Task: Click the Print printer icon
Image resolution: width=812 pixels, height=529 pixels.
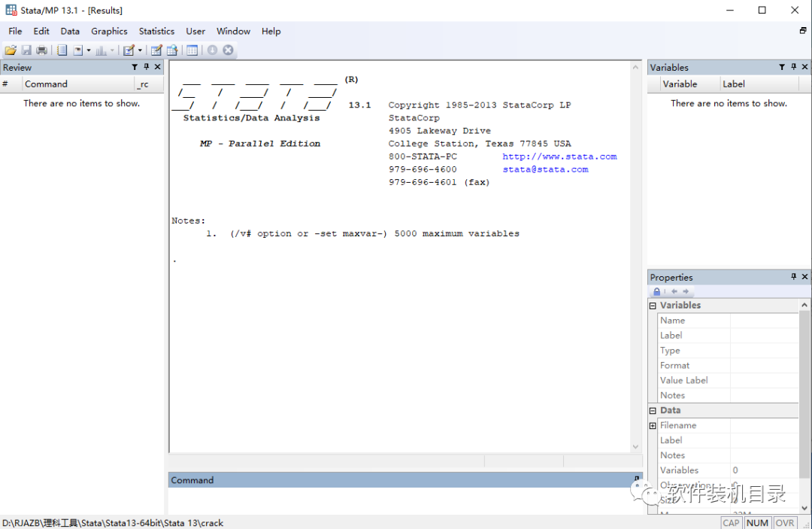Action: point(42,50)
